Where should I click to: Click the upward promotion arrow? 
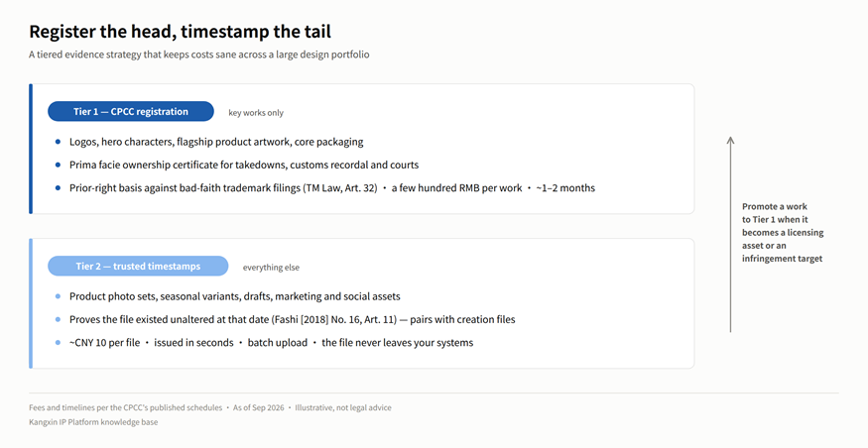click(x=730, y=235)
